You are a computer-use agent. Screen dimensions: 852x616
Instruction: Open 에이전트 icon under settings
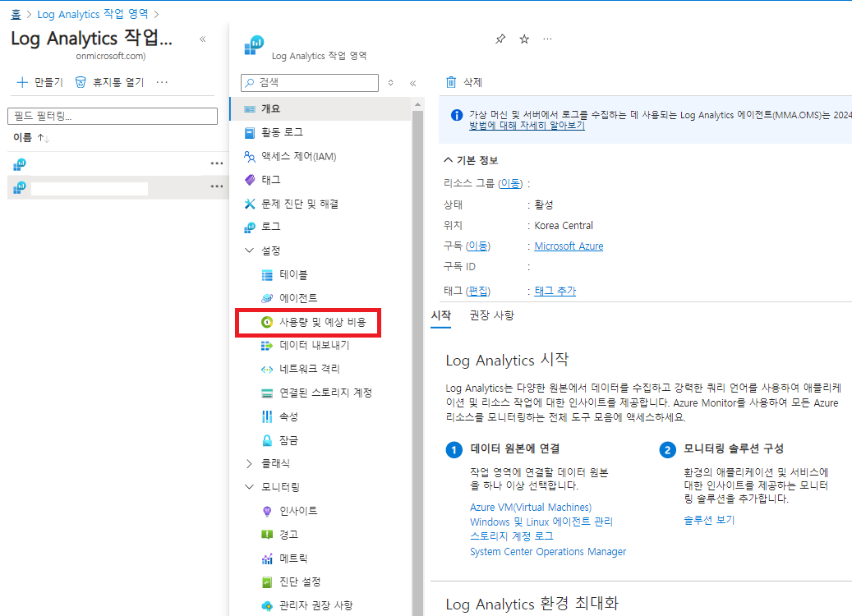(267, 298)
